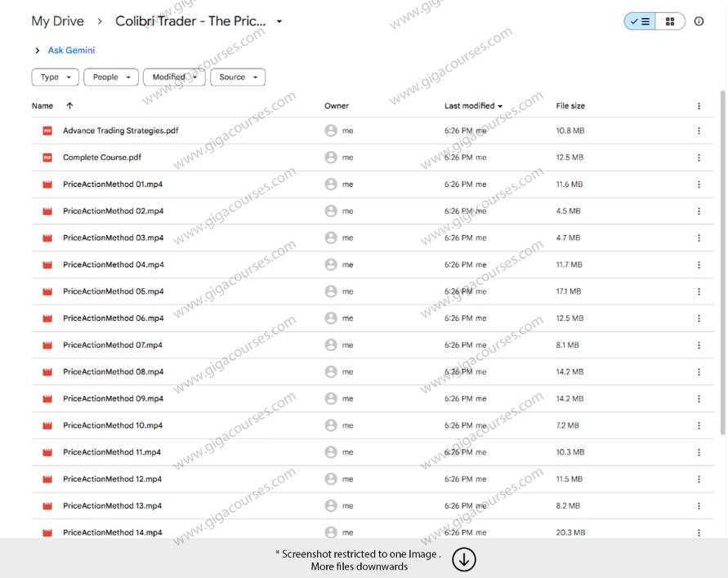Open the folder actions menu beside Colibri Trader
This screenshot has width=728, height=578.
tap(278, 20)
